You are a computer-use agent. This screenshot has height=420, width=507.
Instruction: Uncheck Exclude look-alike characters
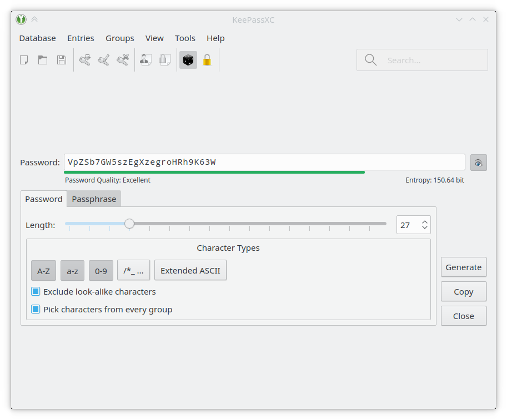pos(36,292)
